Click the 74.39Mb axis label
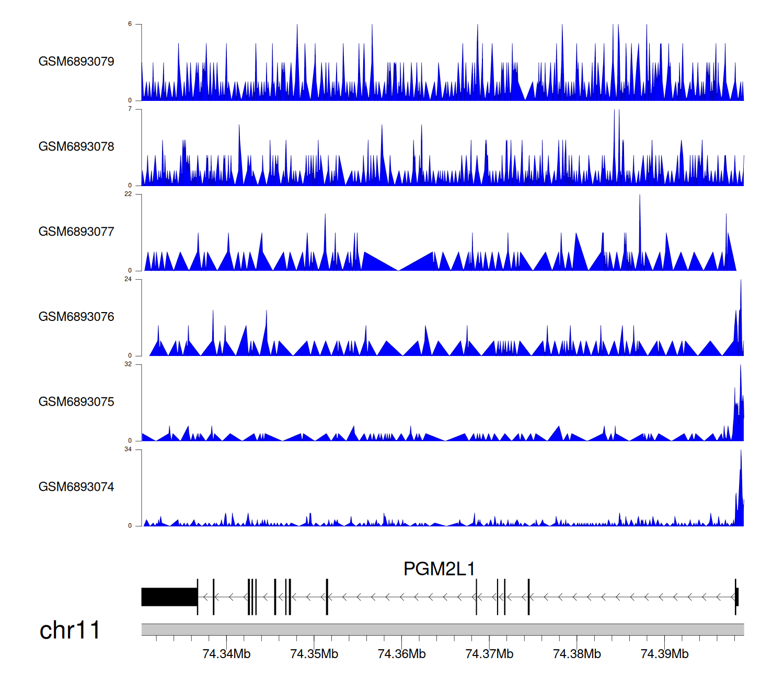This screenshot has width=784, height=690. pyautogui.click(x=664, y=654)
